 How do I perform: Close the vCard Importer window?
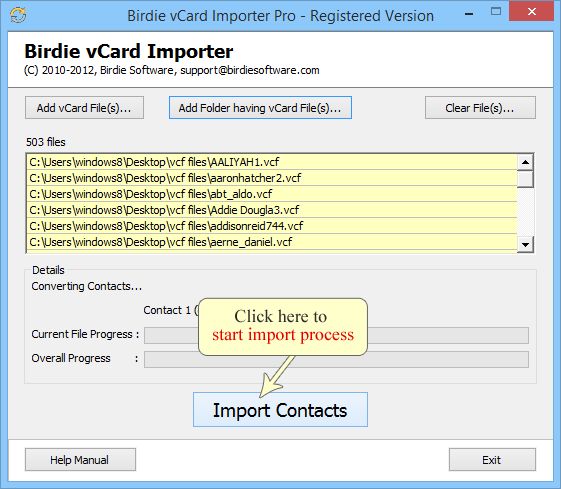[532, 11]
